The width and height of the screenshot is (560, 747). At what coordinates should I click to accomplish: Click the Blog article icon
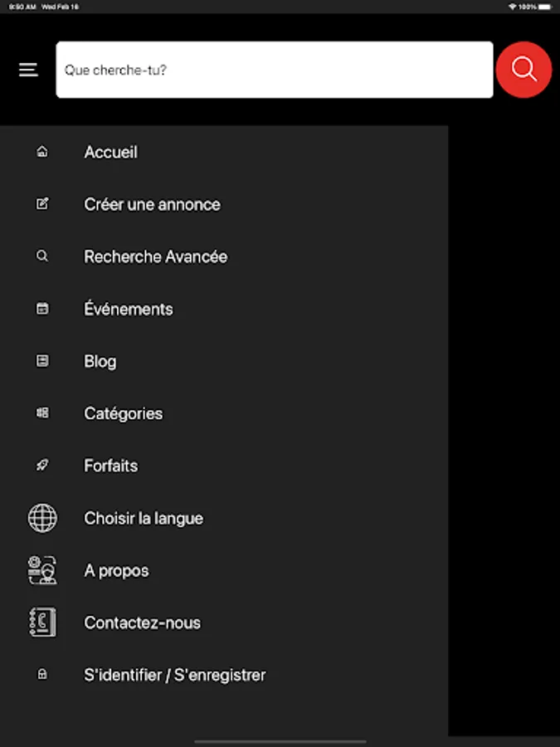(42, 361)
